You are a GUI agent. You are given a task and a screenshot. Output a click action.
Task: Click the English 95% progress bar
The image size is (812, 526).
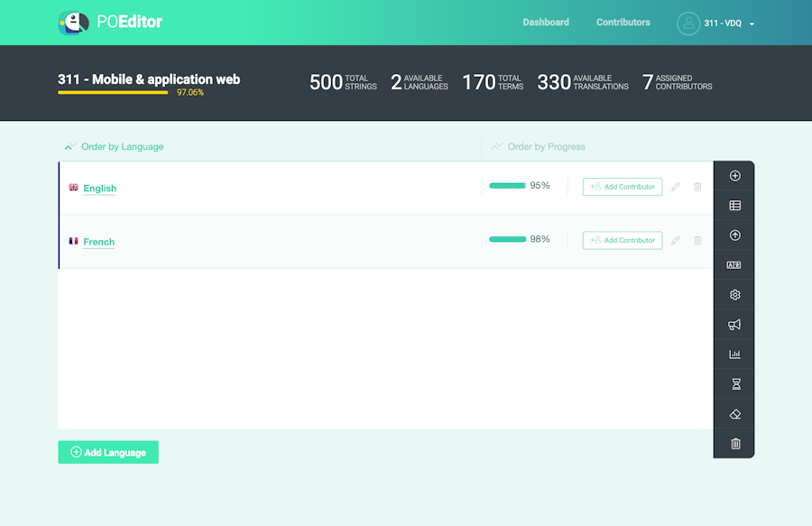[x=507, y=186]
